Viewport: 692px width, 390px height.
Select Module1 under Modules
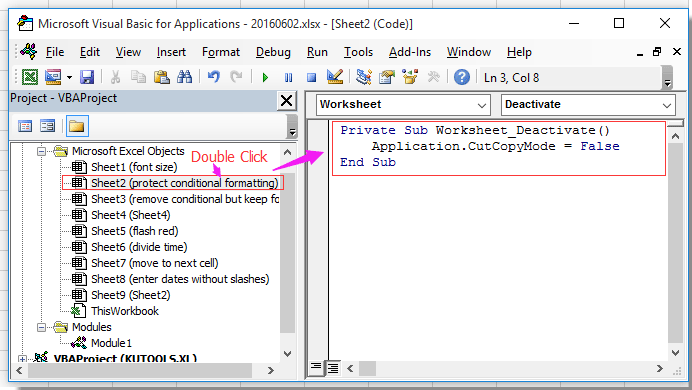click(x=111, y=343)
